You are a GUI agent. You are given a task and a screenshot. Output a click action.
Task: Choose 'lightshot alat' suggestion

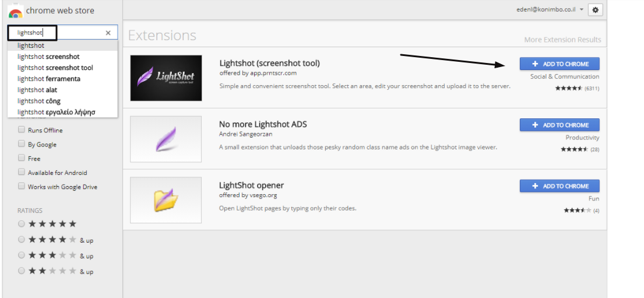pos(62,90)
